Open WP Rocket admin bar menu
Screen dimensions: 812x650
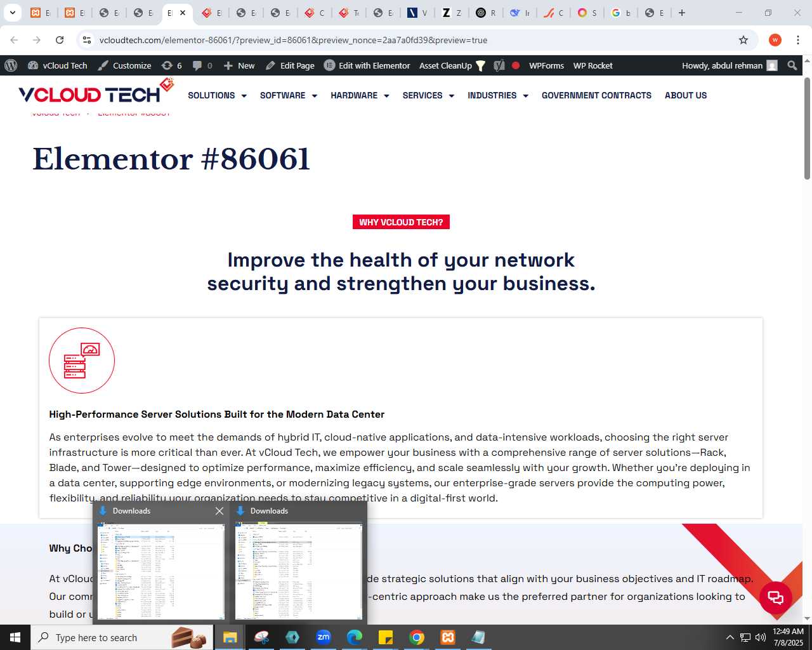[x=593, y=65]
